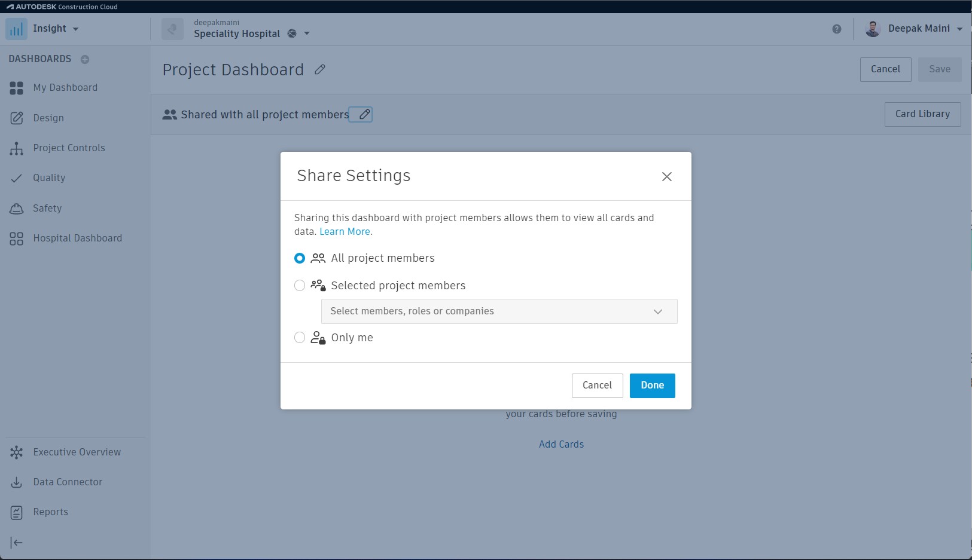This screenshot has width=972, height=560.
Task: Click the Safety hard hat icon
Action: pyautogui.click(x=17, y=209)
